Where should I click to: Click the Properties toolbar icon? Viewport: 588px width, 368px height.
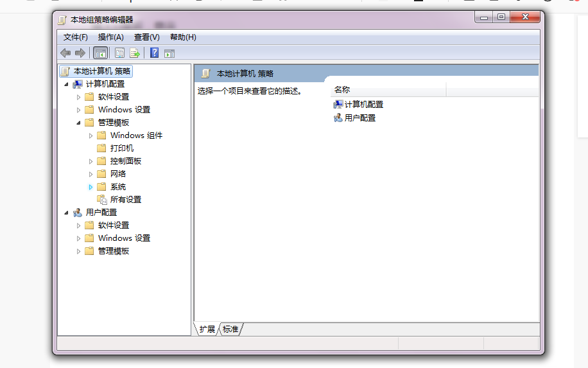(119, 53)
